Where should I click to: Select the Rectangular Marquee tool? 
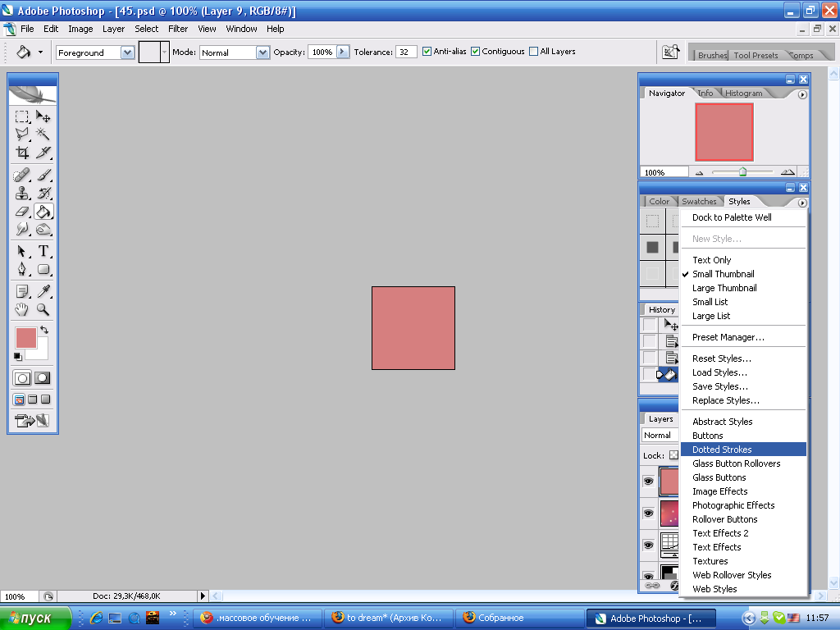click(x=21, y=116)
